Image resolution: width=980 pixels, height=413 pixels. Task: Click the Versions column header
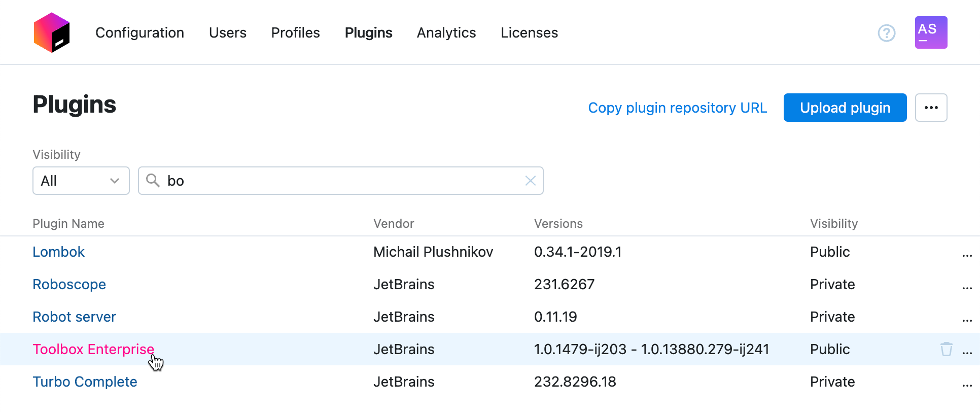(x=558, y=224)
